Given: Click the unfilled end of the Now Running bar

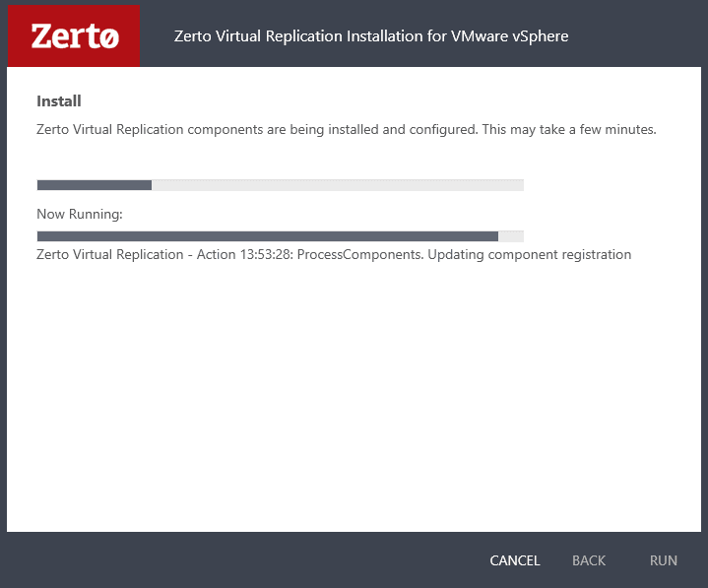Looking at the screenshot, I should pyautogui.click(x=511, y=236).
